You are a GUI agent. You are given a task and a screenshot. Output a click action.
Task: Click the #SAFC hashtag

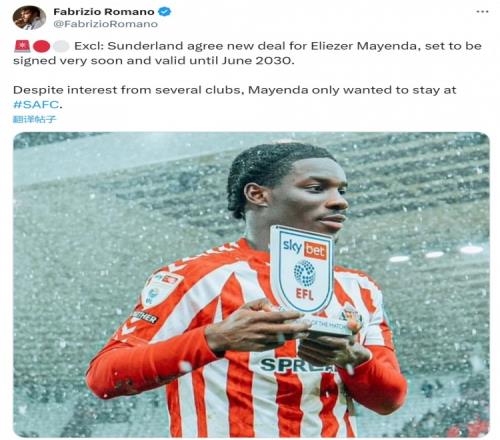36,104
